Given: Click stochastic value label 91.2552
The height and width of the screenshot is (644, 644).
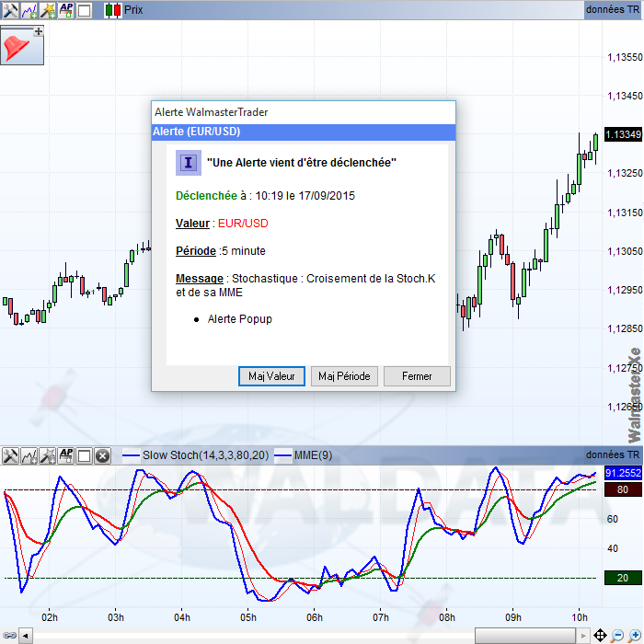Looking at the screenshot, I should pos(624,473).
